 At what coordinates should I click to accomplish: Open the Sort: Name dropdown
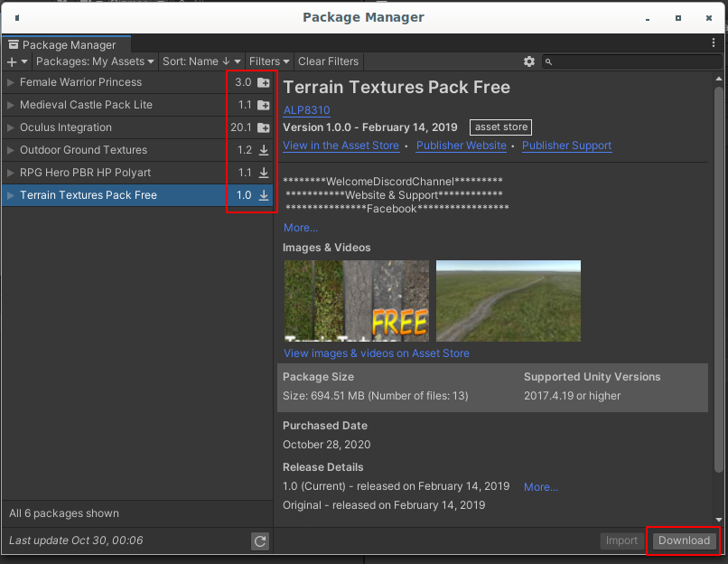click(201, 61)
